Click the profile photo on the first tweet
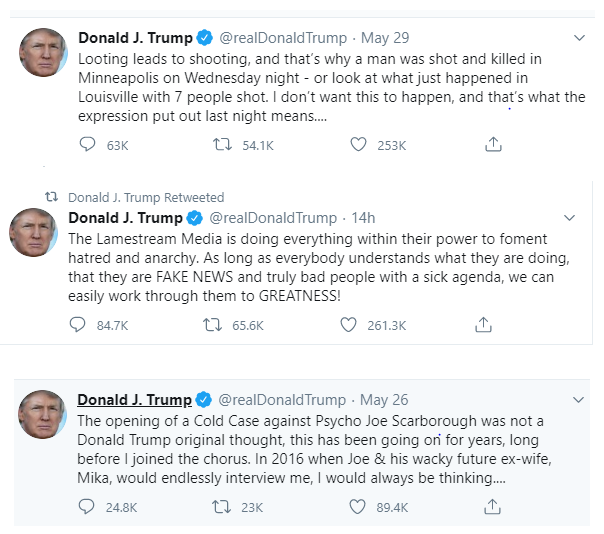This screenshot has width=604, height=534. pyautogui.click(x=43, y=54)
